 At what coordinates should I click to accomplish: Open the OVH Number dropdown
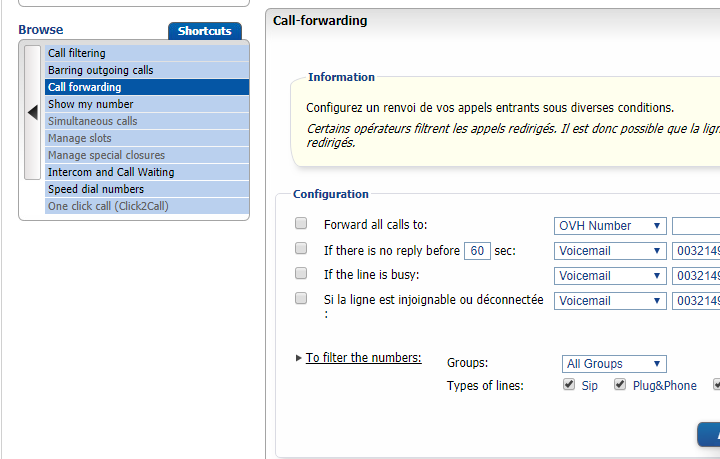(x=610, y=226)
